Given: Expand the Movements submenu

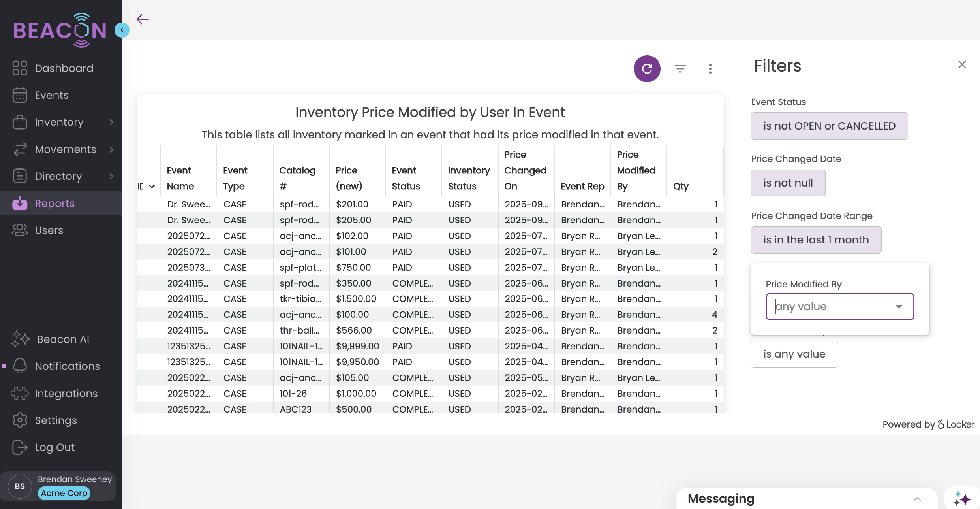Looking at the screenshot, I should [x=111, y=149].
